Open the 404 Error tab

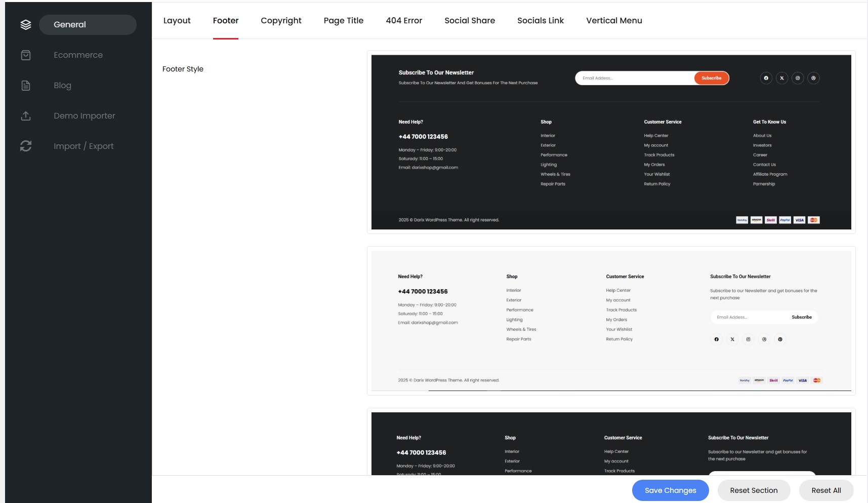(x=404, y=20)
